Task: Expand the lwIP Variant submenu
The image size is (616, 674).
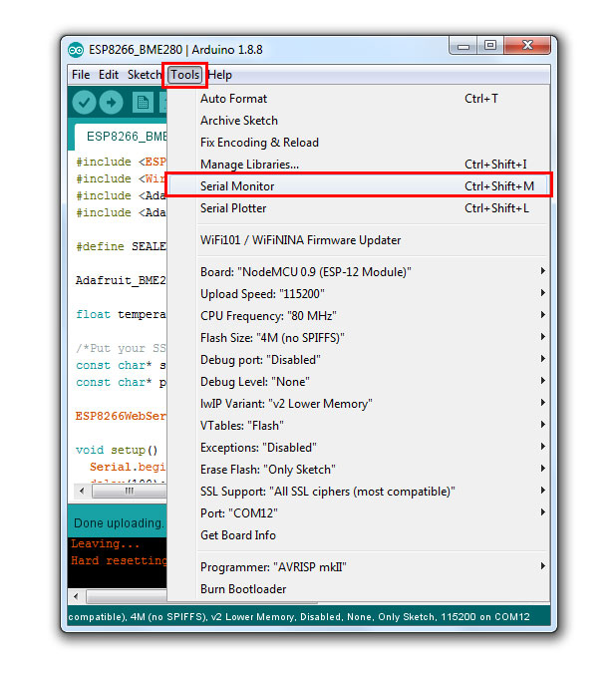Action: (x=358, y=403)
